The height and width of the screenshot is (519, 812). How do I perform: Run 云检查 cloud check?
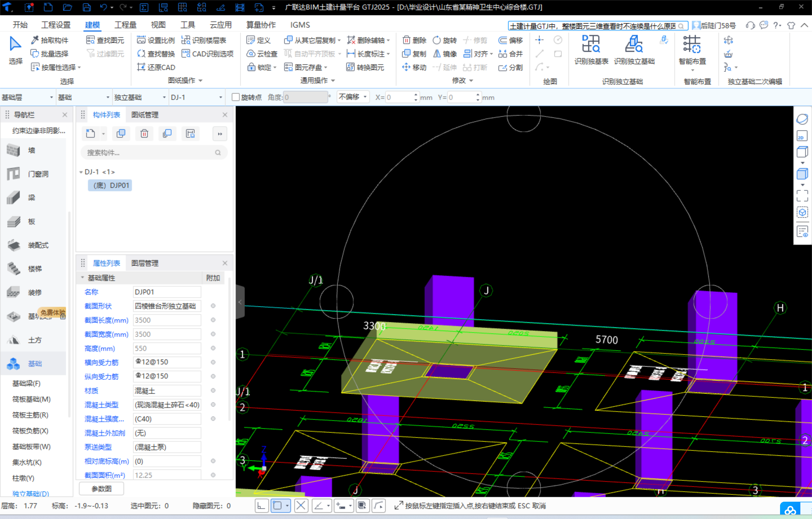click(x=262, y=54)
